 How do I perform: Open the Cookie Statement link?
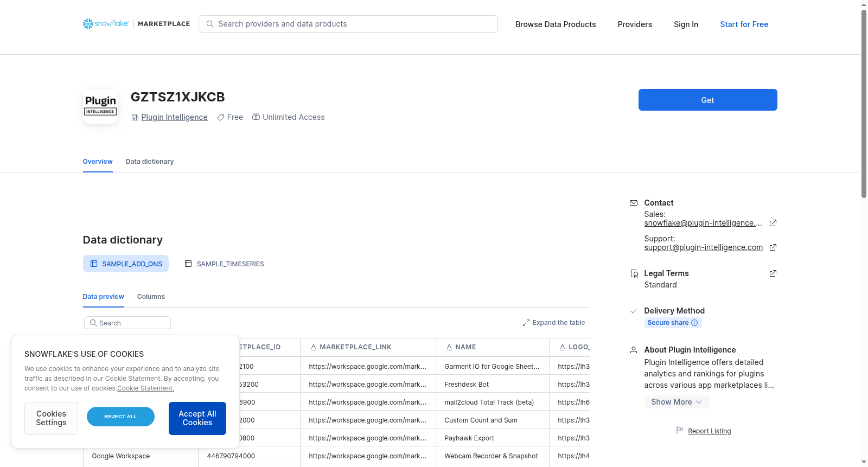pyautogui.click(x=145, y=388)
